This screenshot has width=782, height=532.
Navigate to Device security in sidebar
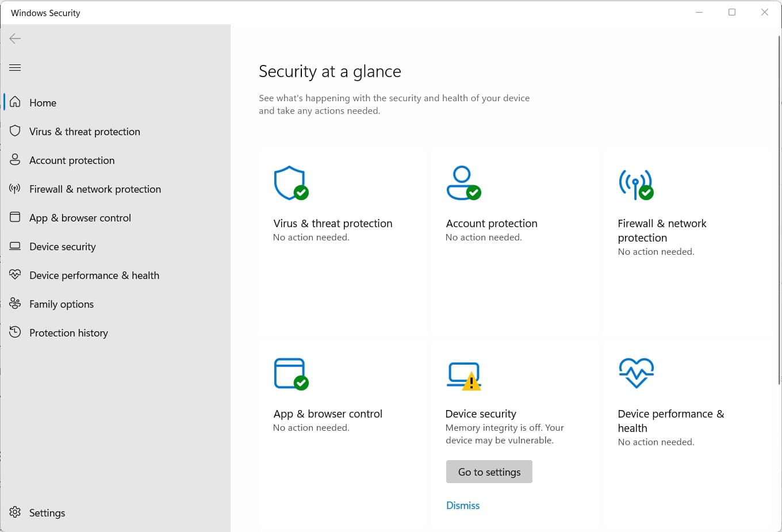coord(62,247)
